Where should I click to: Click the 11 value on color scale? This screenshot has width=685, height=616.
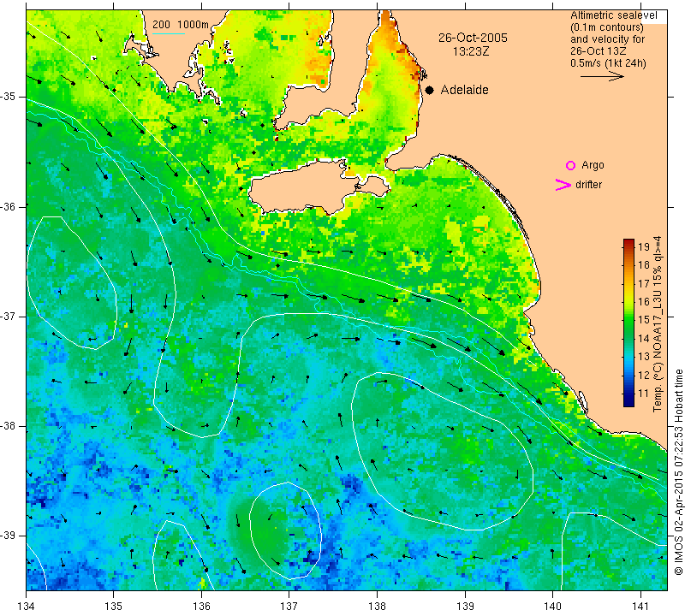pyautogui.click(x=644, y=394)
